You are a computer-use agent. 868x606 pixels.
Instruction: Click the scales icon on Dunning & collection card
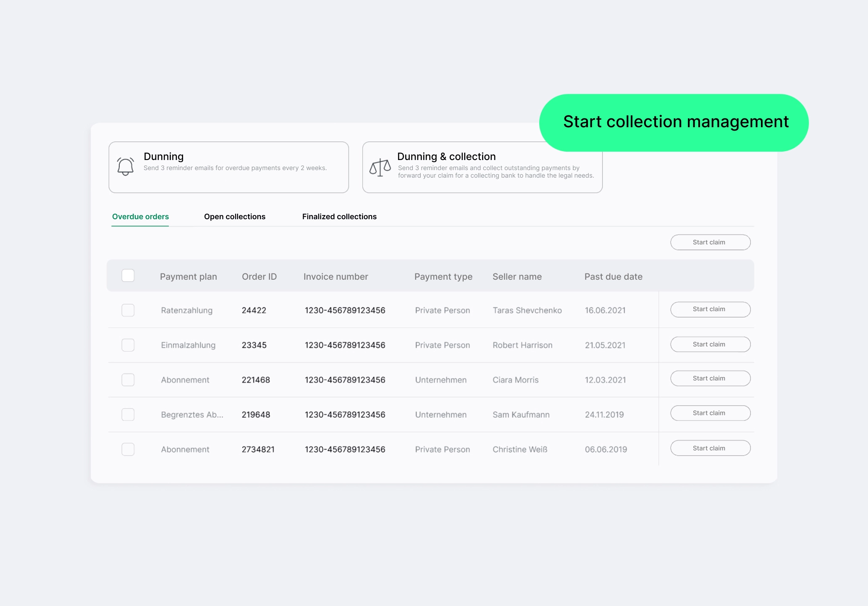point(379,168)
